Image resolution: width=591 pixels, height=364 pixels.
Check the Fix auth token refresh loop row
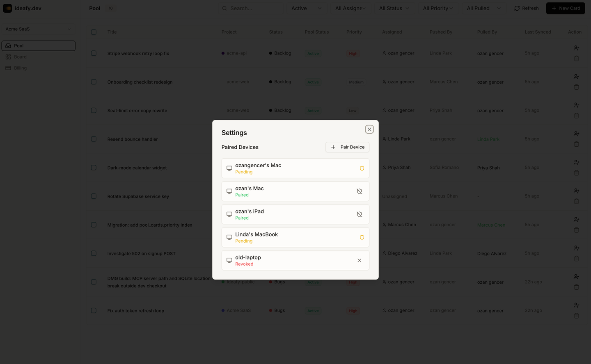pyautogui.click(x=94, y=311)
